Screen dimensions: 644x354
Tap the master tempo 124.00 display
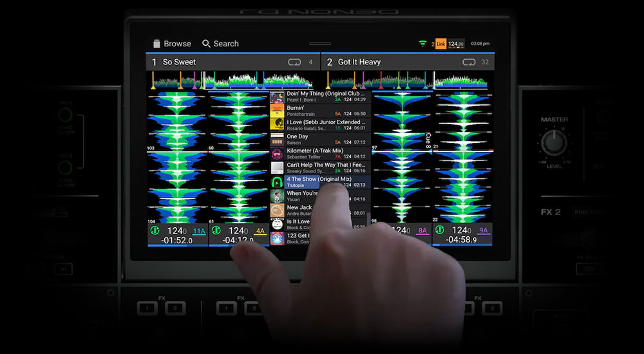(x=456, y=44)
